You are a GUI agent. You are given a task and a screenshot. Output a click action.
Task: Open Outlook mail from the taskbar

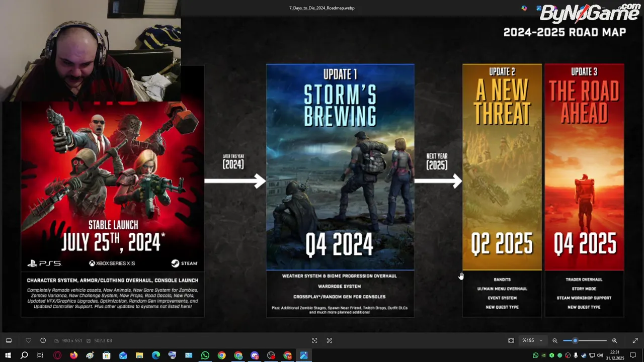click(x=123, y=355)
